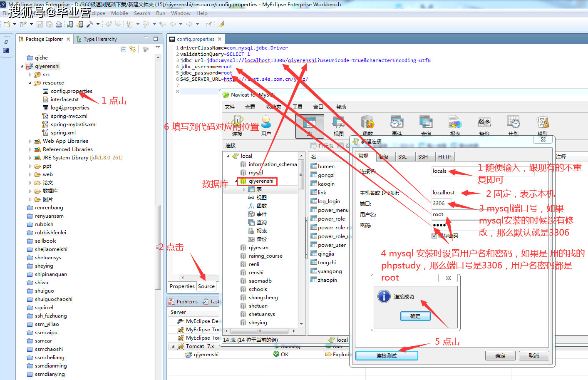Toggle Link with Editor in Package Explorer
588x380 pixels.
pyautogui.click(x=133, y=50)
